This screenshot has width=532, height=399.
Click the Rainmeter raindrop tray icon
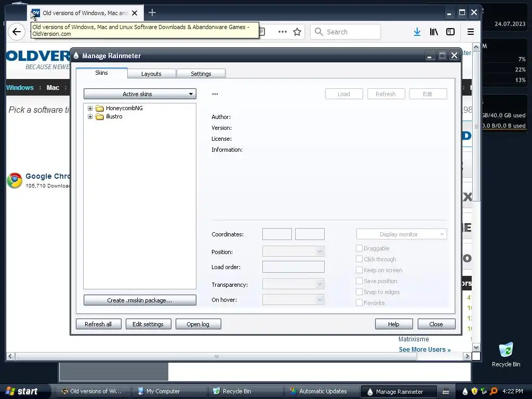tap(465, 391)
